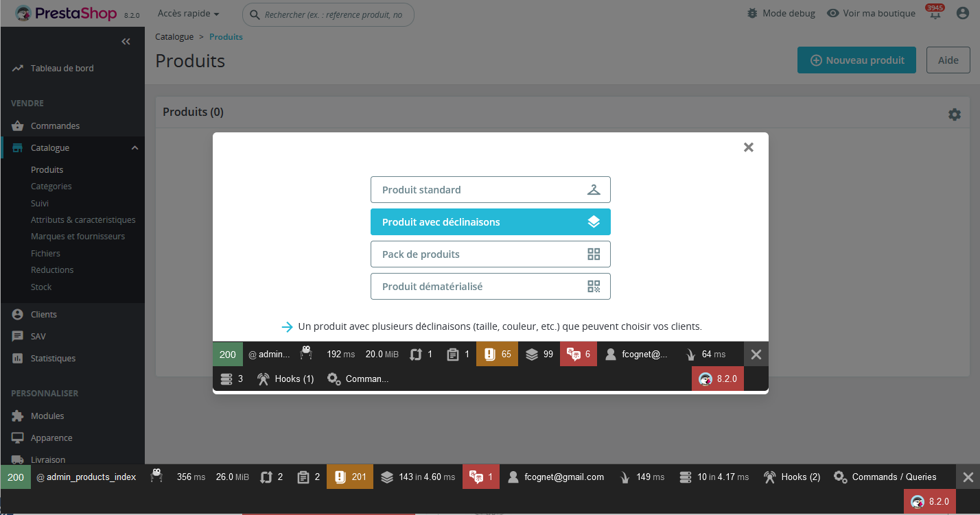This screenshot has height=515, width=980.
Task: Click Hooks (1) in modal toolbar
Action: (x=285, y=379)
